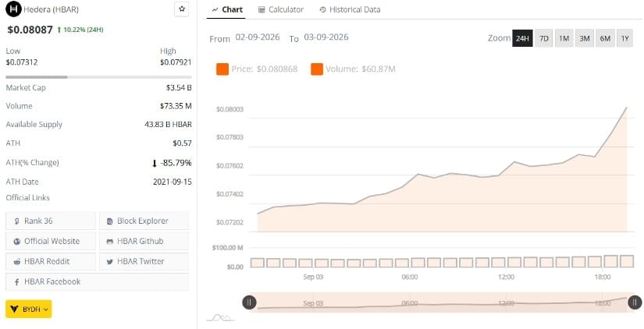Viewport: 644px width, 329px height.
Task: Add HBAR to favorites with star icon
Action: click(182, 9)
